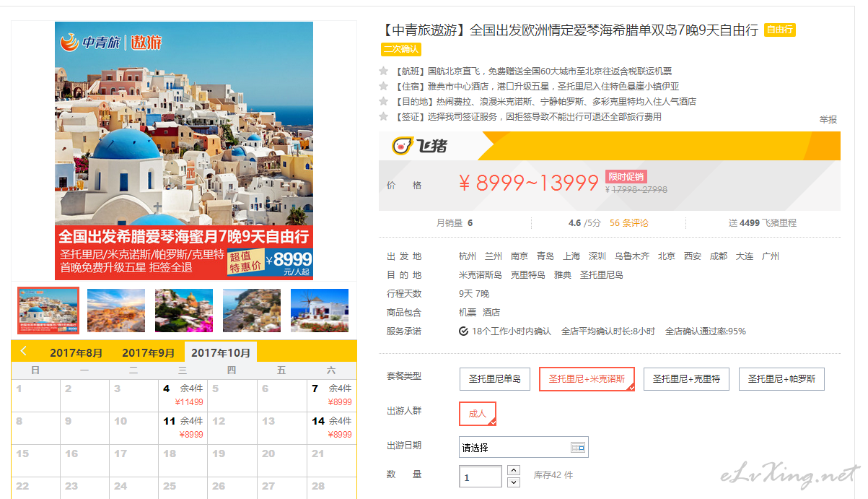Switch calendar to 2017年8月 tab
Image resolution: width=868 pixels, height=499 pixels.
click(x=76, y=353)
